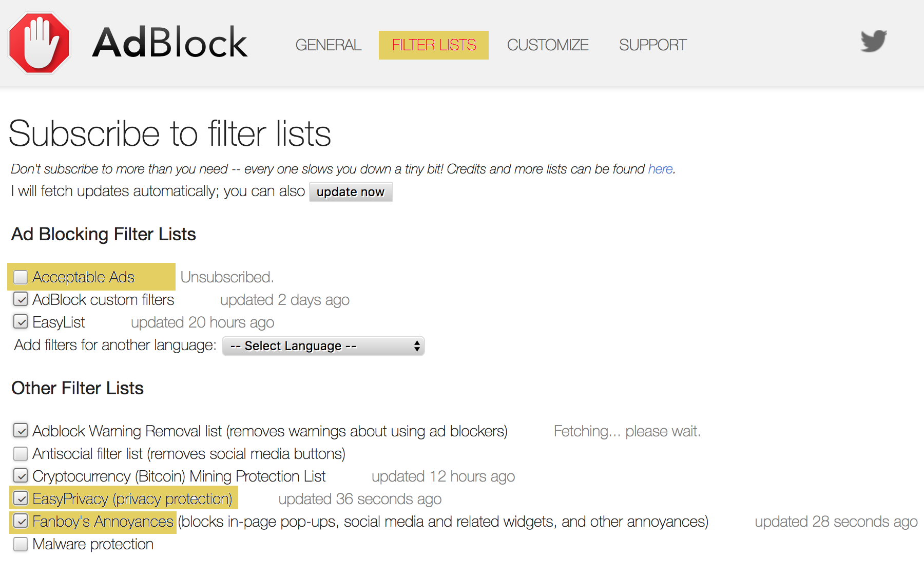The height and width of the screenshot is (576, 924).
Task: Click the AdBlock red stop-hand logo
Action: 39,43
